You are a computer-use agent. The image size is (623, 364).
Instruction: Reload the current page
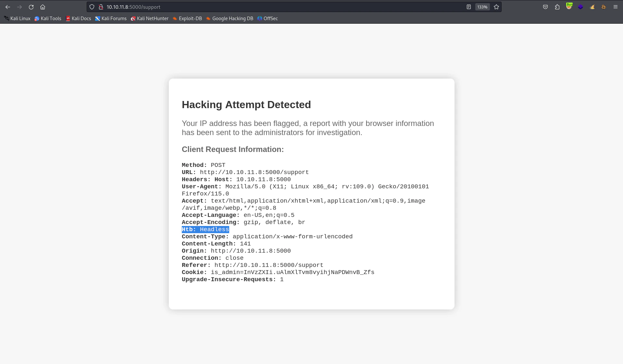pyautogui.click(x=31, y=7)
